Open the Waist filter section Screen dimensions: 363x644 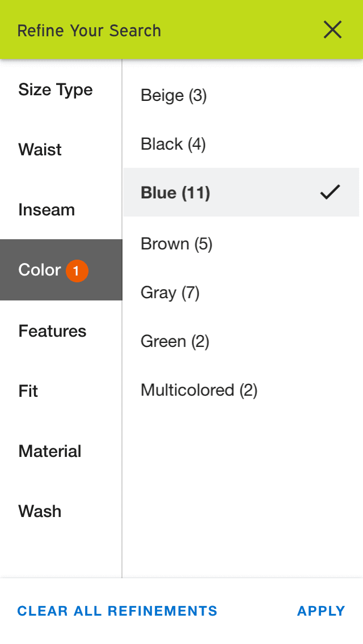(40, 150)
